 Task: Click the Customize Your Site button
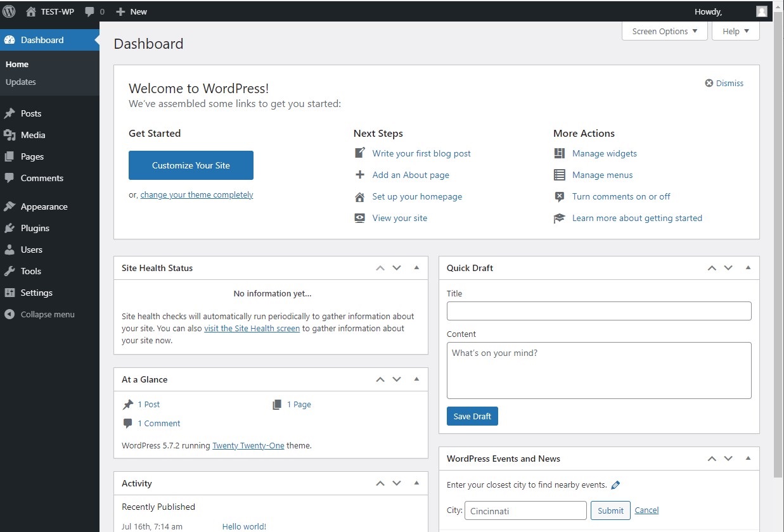click(191, 165)
